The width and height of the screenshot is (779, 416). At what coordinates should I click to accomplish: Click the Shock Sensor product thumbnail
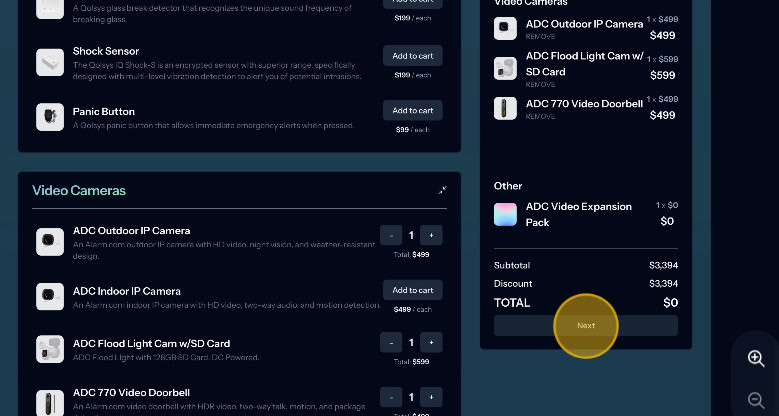coord(50,62)
